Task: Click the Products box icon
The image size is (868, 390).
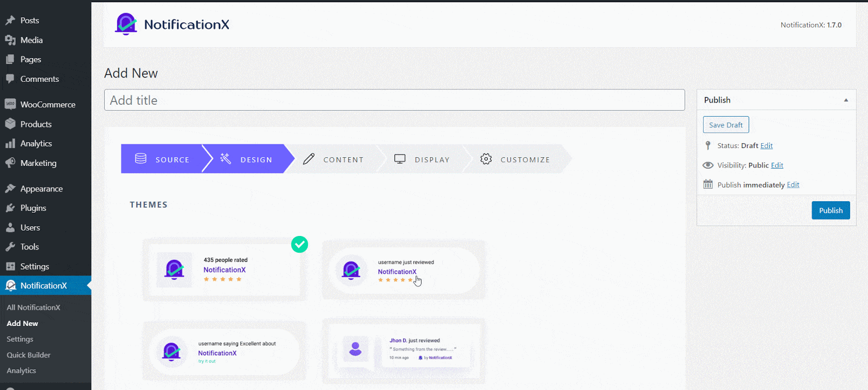Action: click(x=10, y=124)
